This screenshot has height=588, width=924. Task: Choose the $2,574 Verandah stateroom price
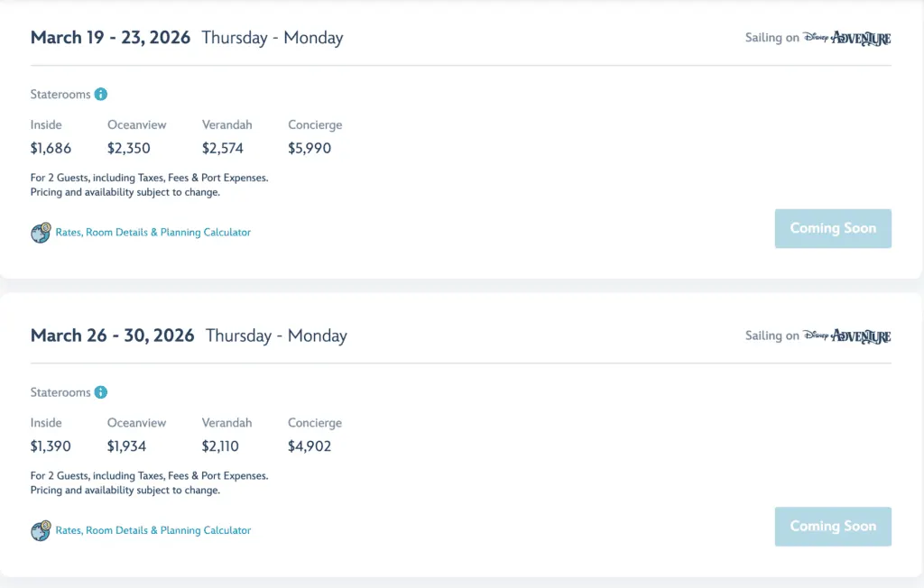[x=223, y=148]
